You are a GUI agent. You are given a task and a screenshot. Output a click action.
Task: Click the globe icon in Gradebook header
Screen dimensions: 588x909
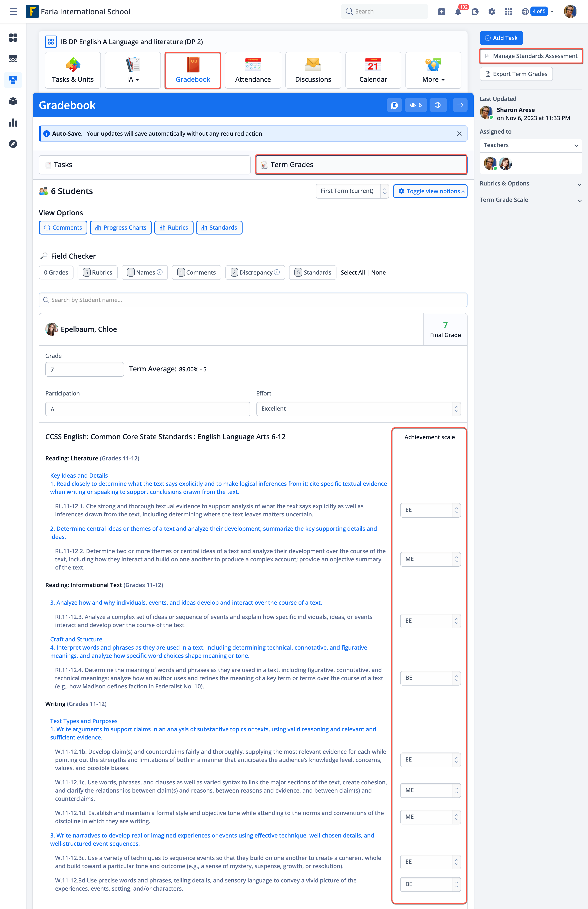tap(438, 105)
